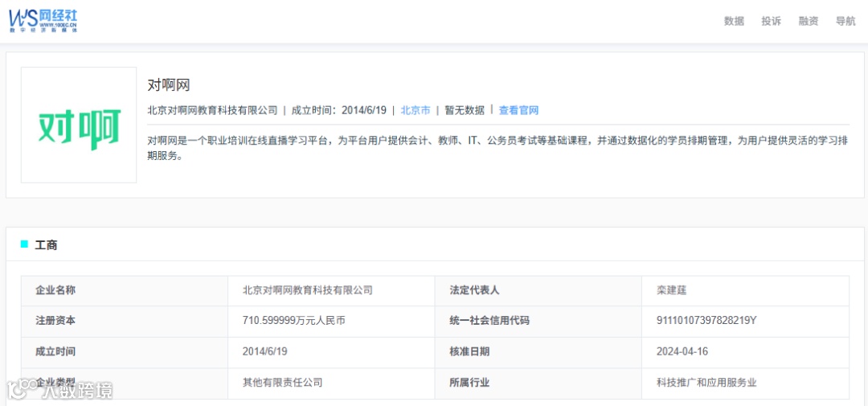Select the 暂无数据 text in header
The height and width of the screenshot is (406, 868).
coord(465,109)
